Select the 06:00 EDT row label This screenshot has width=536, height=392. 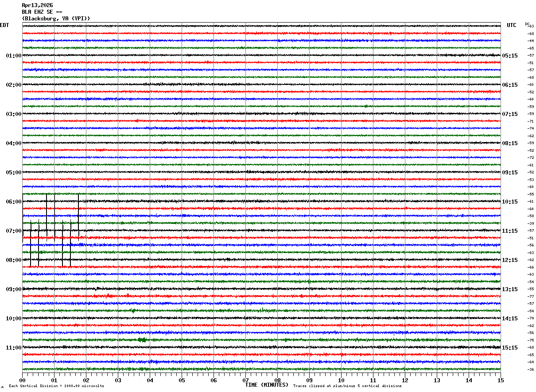coord(14,202)
